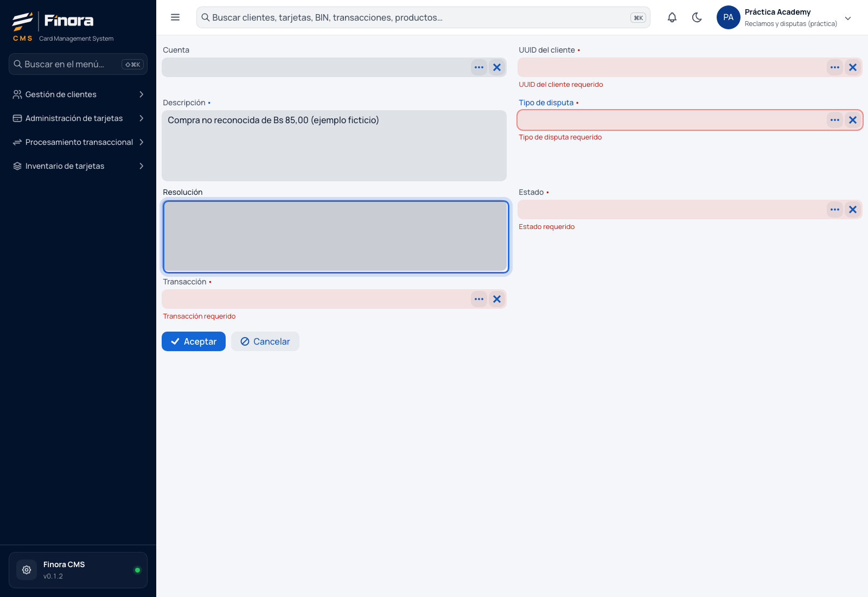Click the 'UUID del cliente requerido' message
Image resolution: width=868 pixels, height=597 pixels.
point(561,85)
